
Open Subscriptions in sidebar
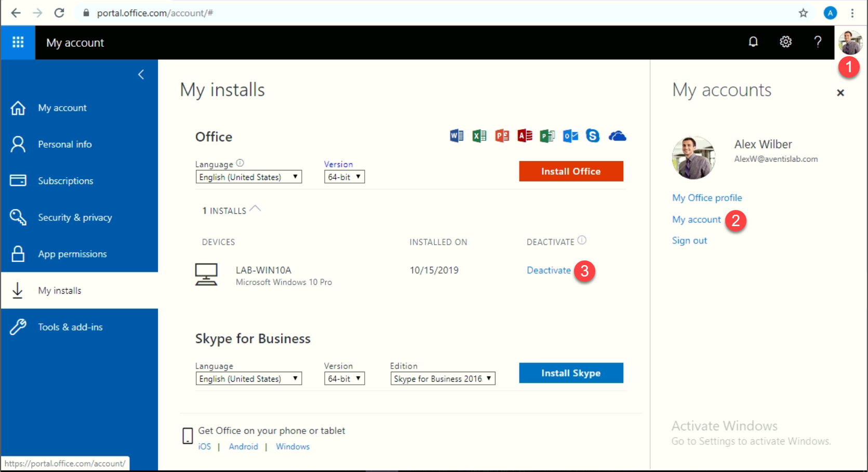79,181
